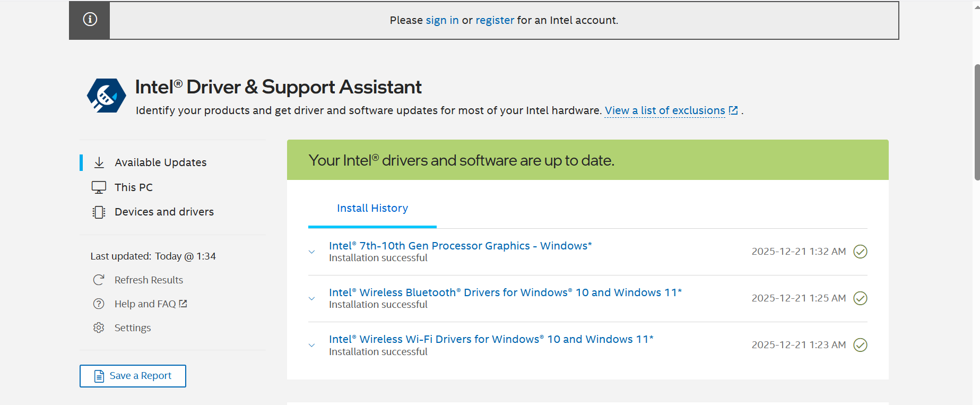
Task: Click the sign in link
Action: pyautogui.click(x=442, y=21)
